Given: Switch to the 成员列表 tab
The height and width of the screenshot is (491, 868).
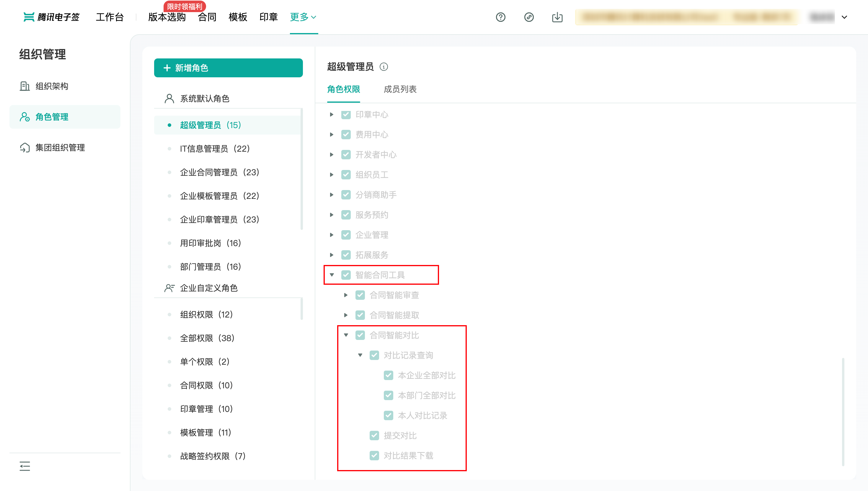Looking at the screenshot, I should [x=400, y=89].
